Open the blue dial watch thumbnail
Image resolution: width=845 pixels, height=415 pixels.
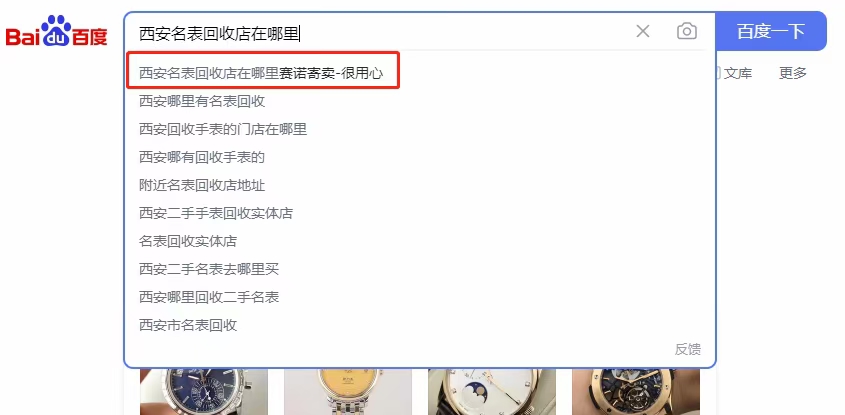coord(204,392)
